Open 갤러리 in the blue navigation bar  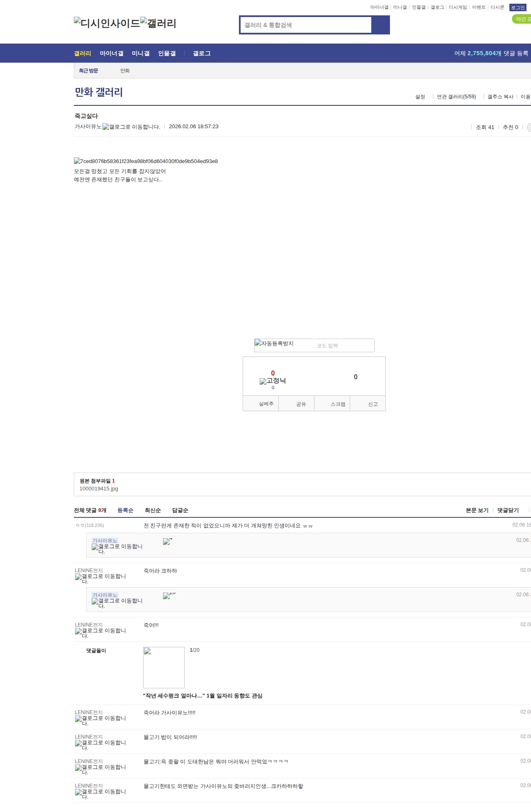[x=83, y=53]
